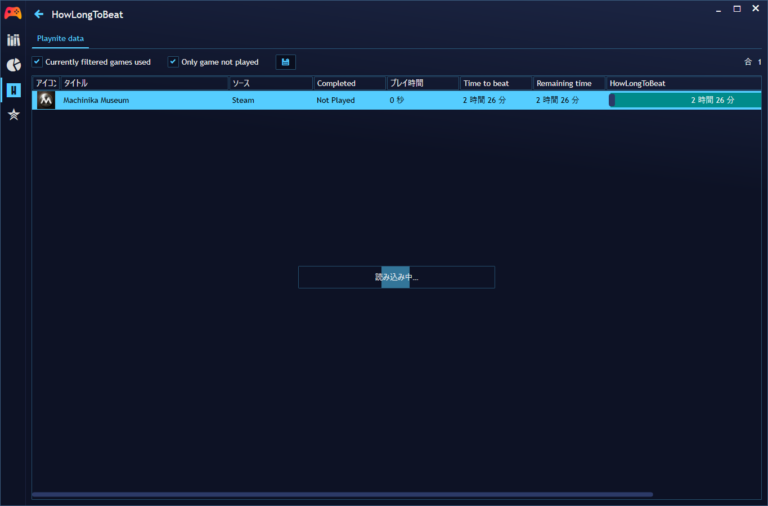Select the HowLongToBeat sidebar icon
The height and width of the screenshot is (506, 768).
tap(13, 90)
